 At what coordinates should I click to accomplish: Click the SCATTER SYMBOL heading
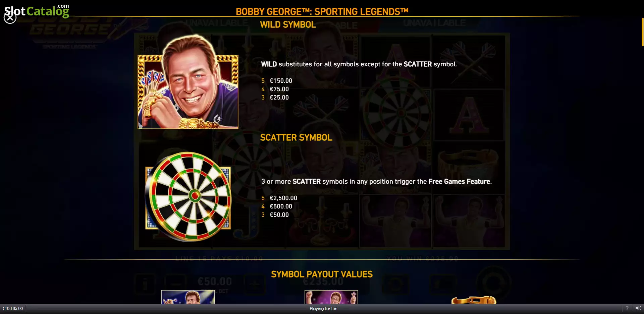pyautogui.click(x=296, y=138)
